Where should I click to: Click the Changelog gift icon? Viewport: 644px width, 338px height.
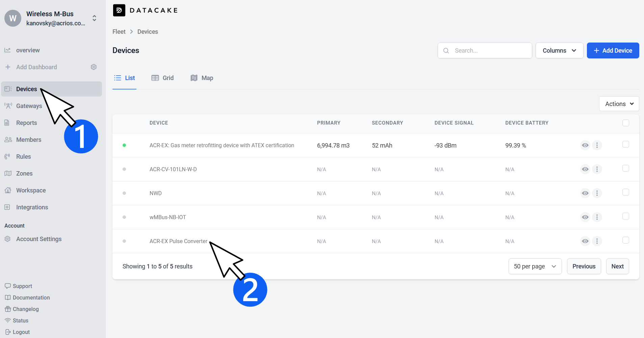8,309
